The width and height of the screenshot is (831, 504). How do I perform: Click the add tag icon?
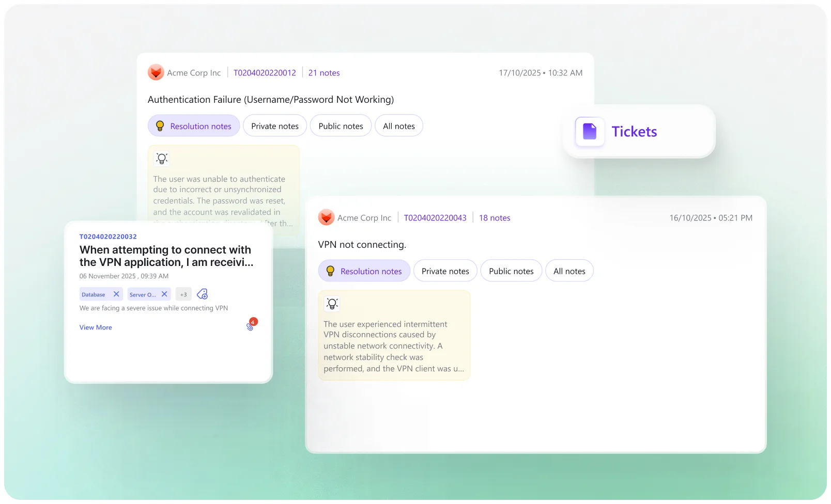coord(203,294)
